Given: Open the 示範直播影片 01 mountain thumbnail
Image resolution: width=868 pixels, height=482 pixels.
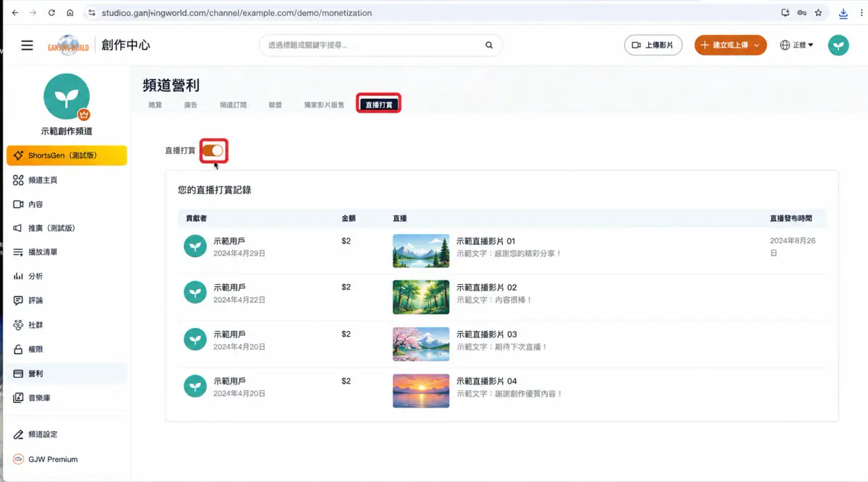Looking at the screenshot, I should 421,250.
